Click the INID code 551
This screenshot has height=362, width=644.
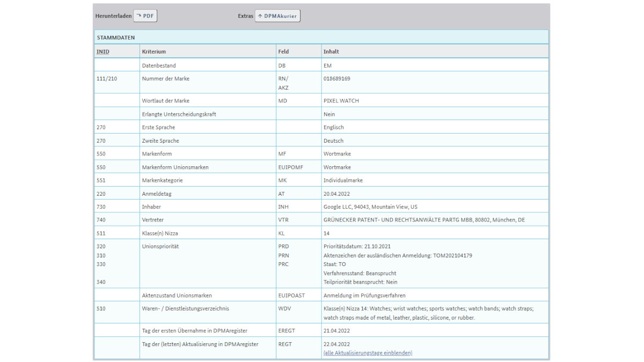click(x=101, y=180)
